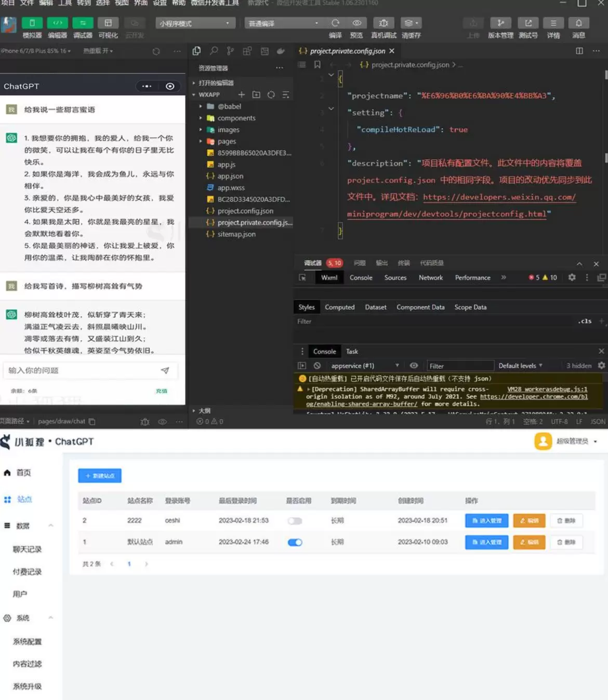Click the simulator rotate refresh icon

156,51
